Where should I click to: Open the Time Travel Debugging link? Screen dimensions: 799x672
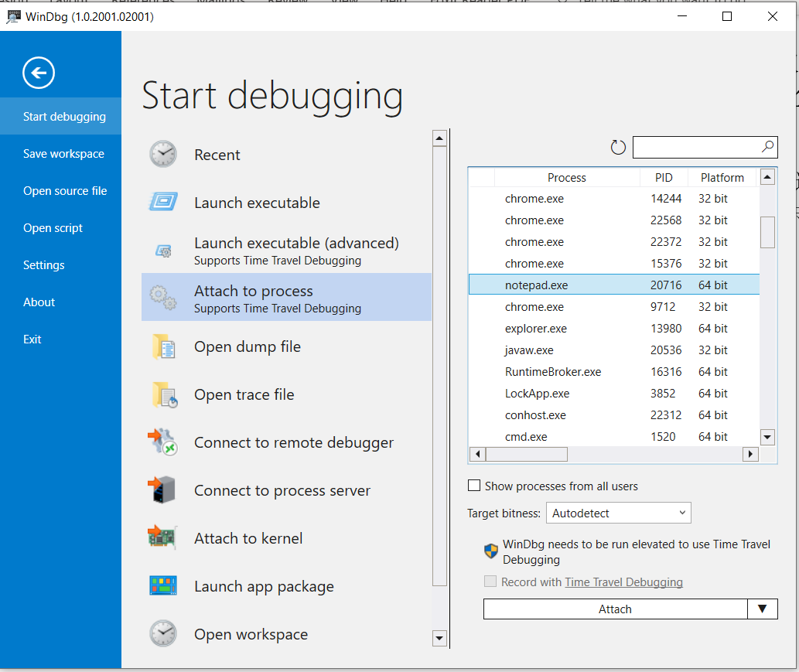point(623,582)
